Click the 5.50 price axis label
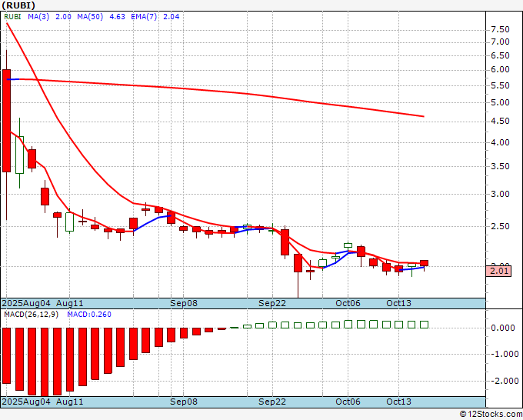Screen dimensions: 523x420 pos(501,85)
